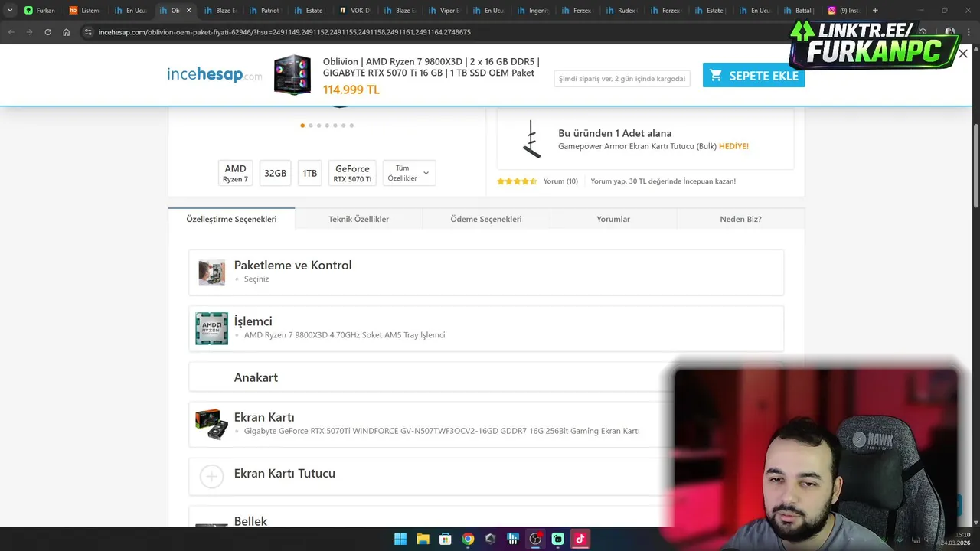This screenshot has height=551, width=980.
Task: Click the 32GB spec badge
Action: (x=275, y=173)
